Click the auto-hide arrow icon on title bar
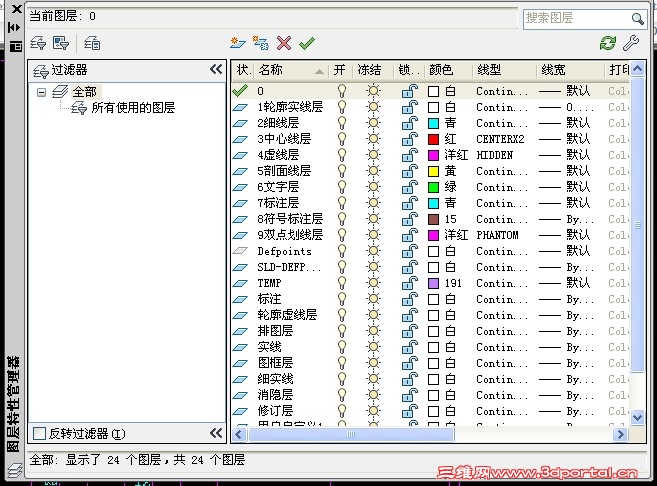657x486 pixels. pos(15,28)
